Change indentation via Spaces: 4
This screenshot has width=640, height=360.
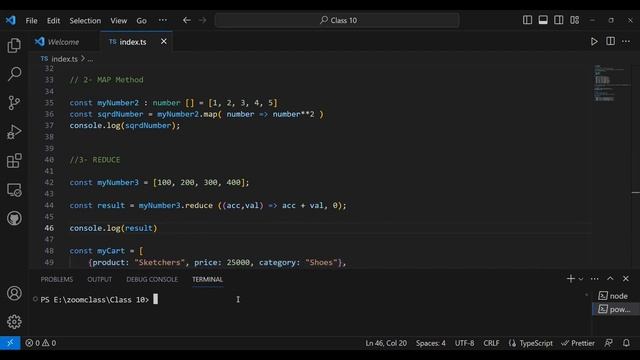pos(431,343)
